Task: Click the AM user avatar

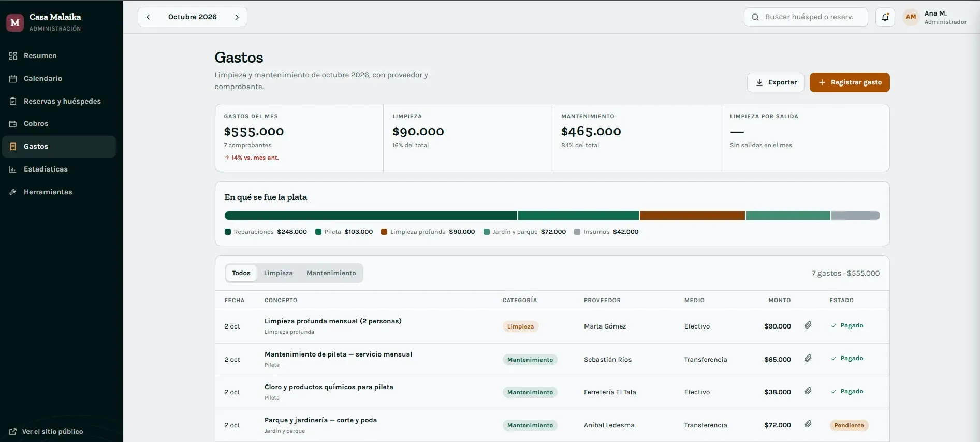Action: click(x=911, y=17)
